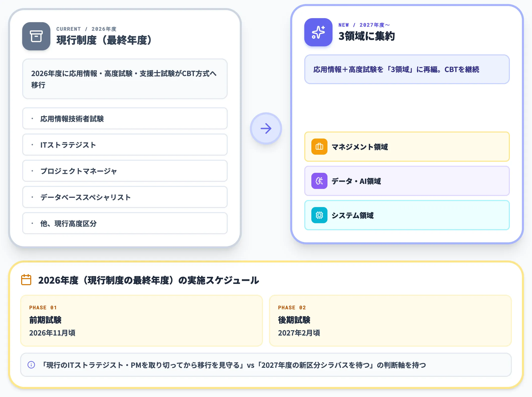Image resolution: width=532 pixels, height=397 pixels.
Task: Click the 2027年2月頃 date
Action: click(x=299, y=333)
